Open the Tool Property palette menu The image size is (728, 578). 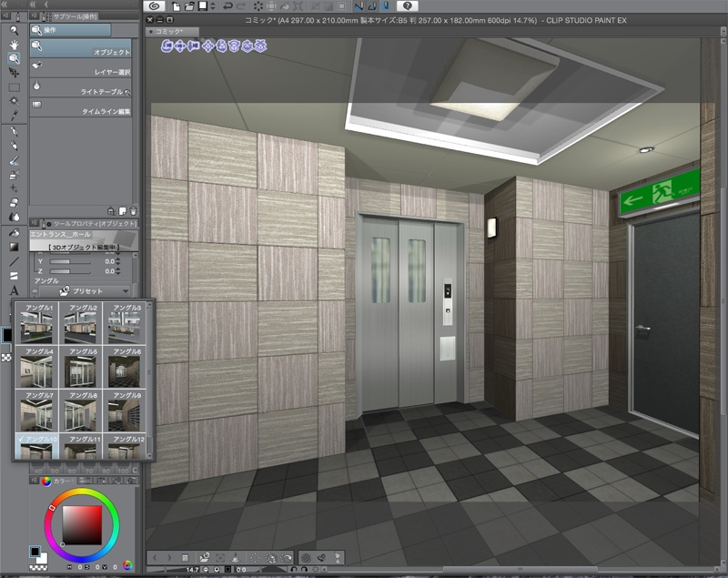tap(35, 223)
